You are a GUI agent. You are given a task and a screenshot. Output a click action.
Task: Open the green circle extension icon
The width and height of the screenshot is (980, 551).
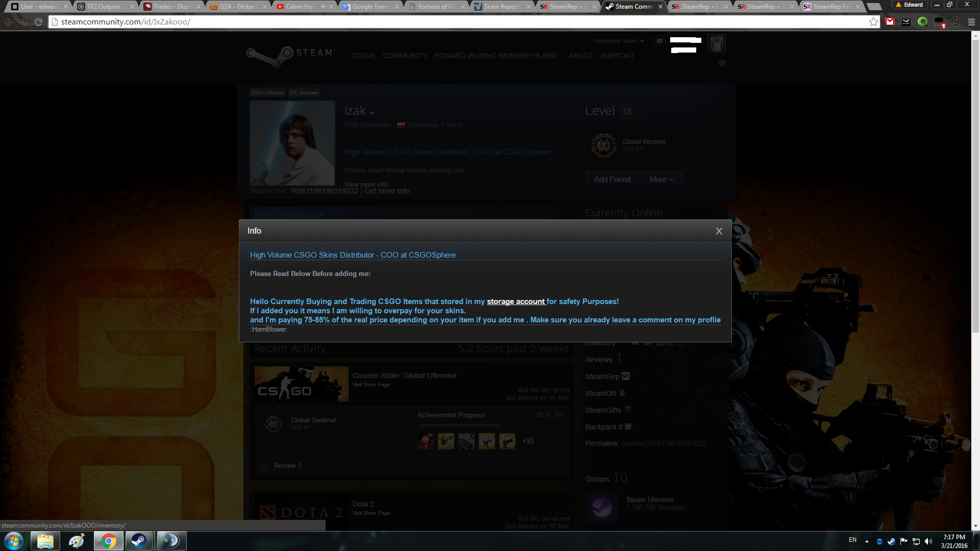click(x=922, y=22)
